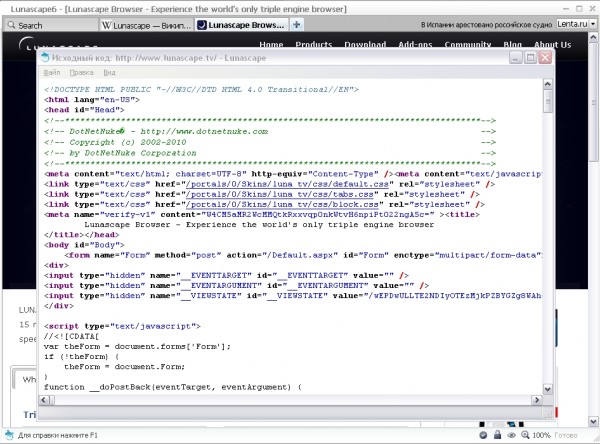Image resolution: width=600 pixels, height=444 pixels.
Task: Click the 'verify-v1' meta tag line
Action: point(262,215)
